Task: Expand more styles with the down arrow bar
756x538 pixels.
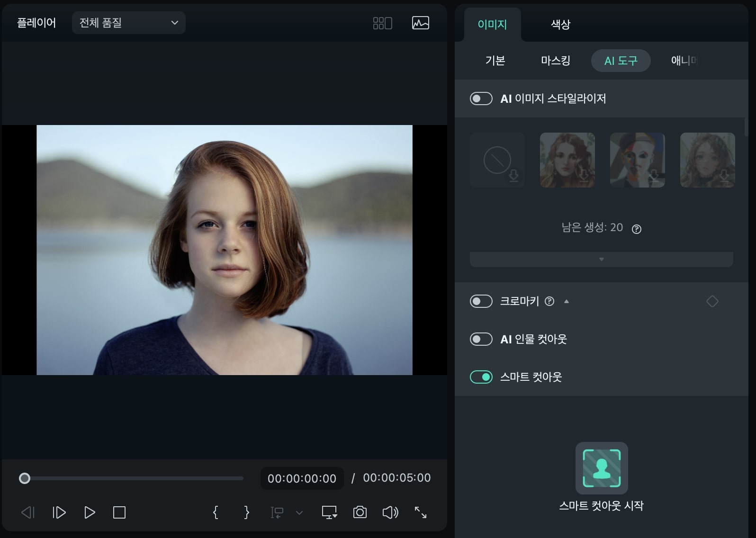Action: [x=602, y=260]
